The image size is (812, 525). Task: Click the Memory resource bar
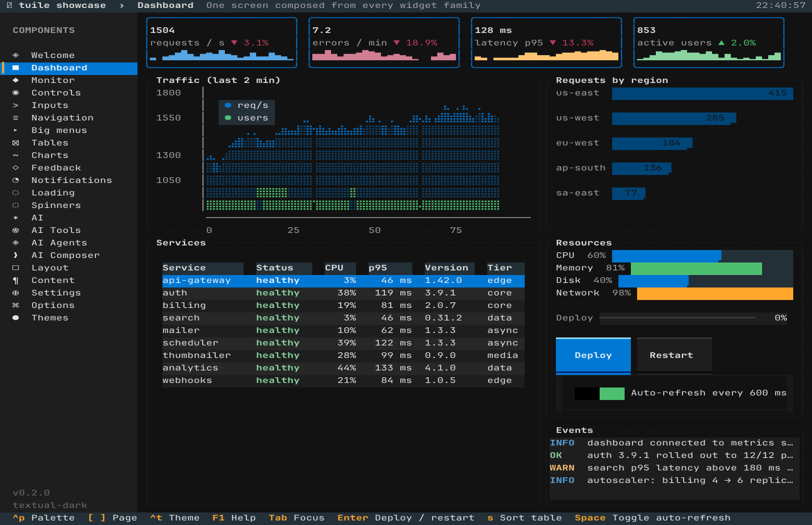[x=712, y=268]
